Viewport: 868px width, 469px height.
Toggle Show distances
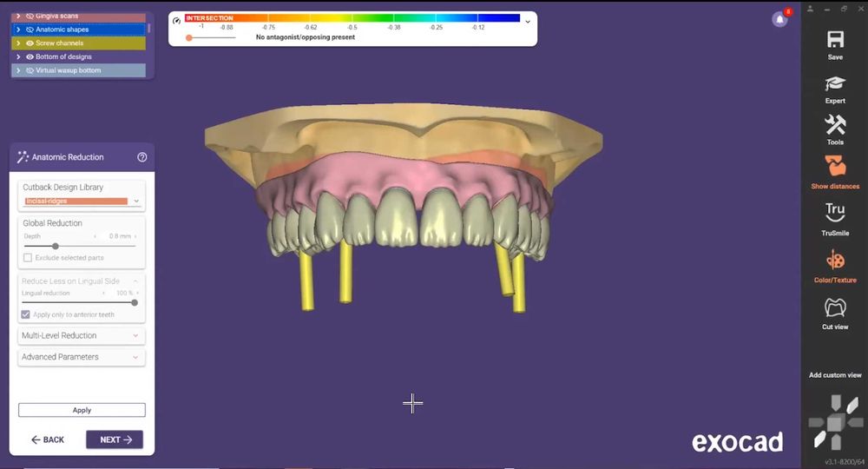835,166
